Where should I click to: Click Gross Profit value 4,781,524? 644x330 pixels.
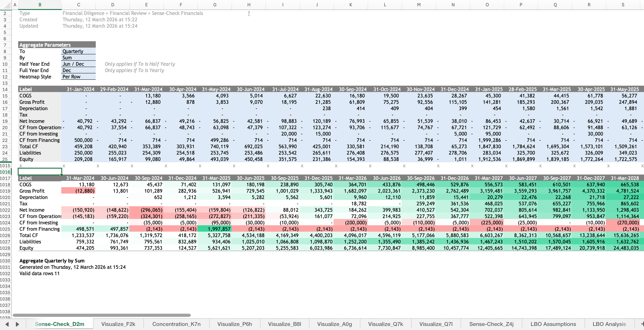point(623,191)
